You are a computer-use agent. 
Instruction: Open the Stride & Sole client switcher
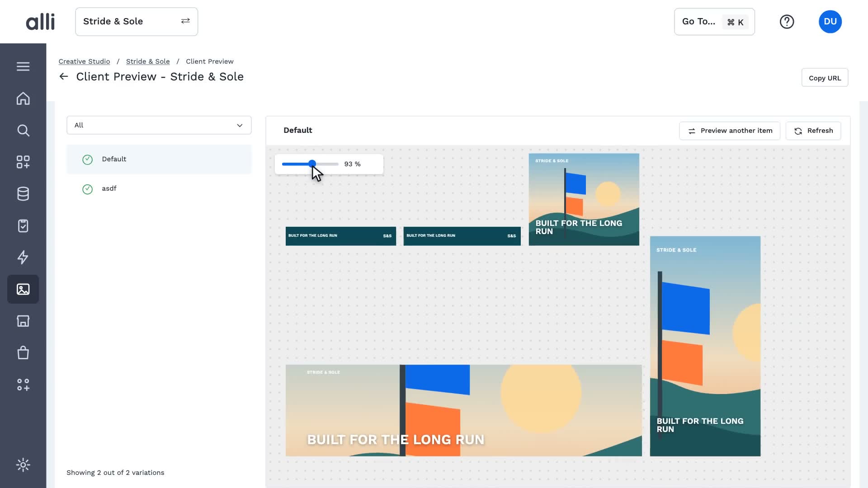[137, 22]
